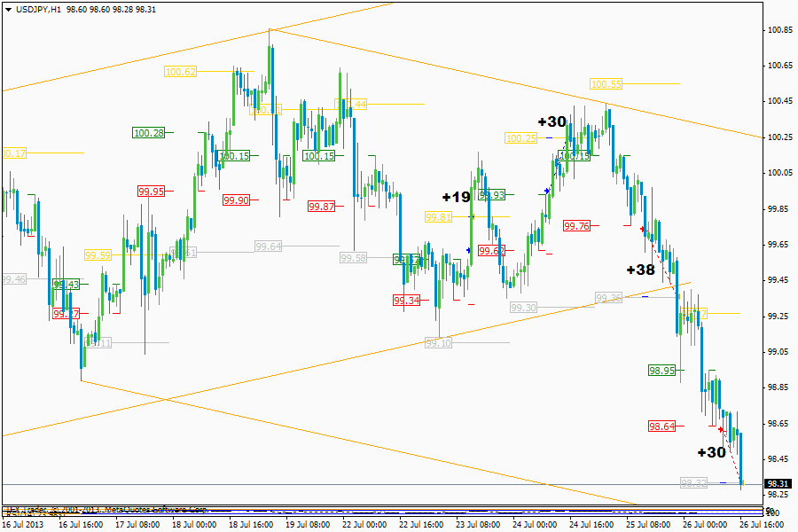Click 100.85 on the price scale
The image size is (798, 532).
coord(779,30)
